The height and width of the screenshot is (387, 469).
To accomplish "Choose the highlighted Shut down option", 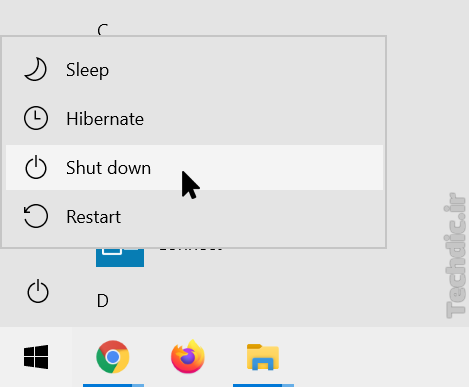I will [x=194, y=167].
